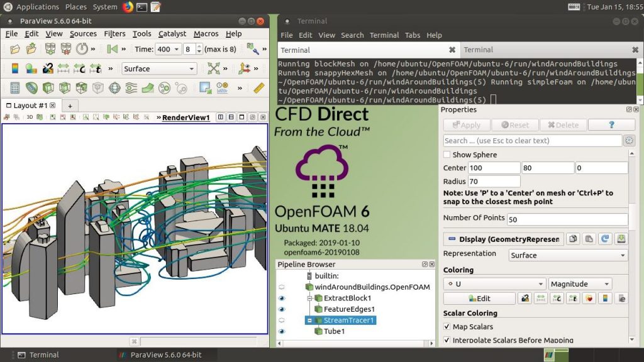The height and width of the screenshot is (362, 644).
Task: Click the Edit color map button
Action: tap(479, 299)
